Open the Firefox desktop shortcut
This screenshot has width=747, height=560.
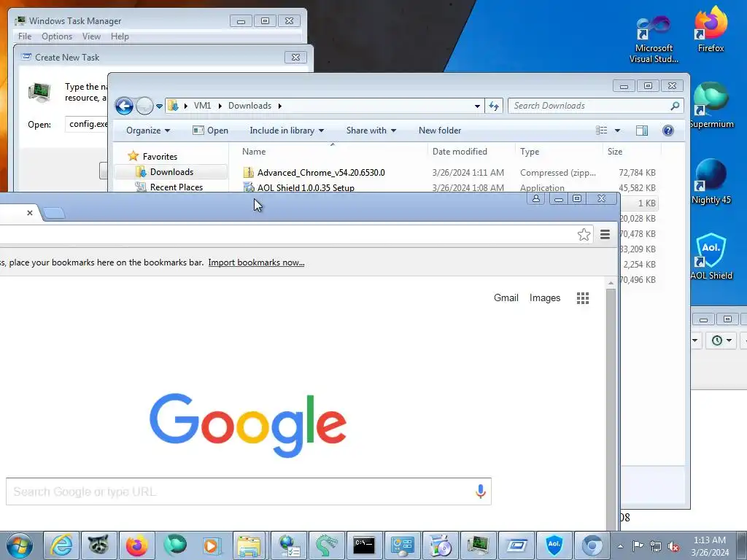[x=711, y=29]
